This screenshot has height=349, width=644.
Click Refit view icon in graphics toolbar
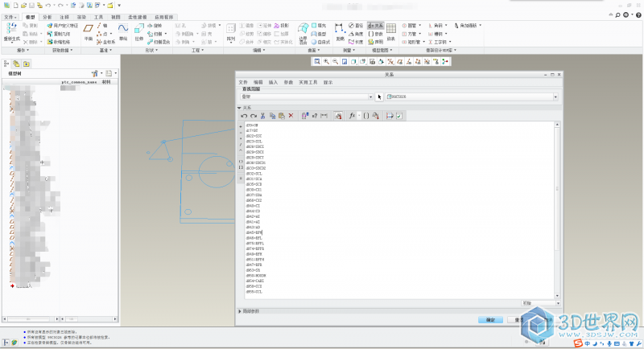click(x=317, y=61)
